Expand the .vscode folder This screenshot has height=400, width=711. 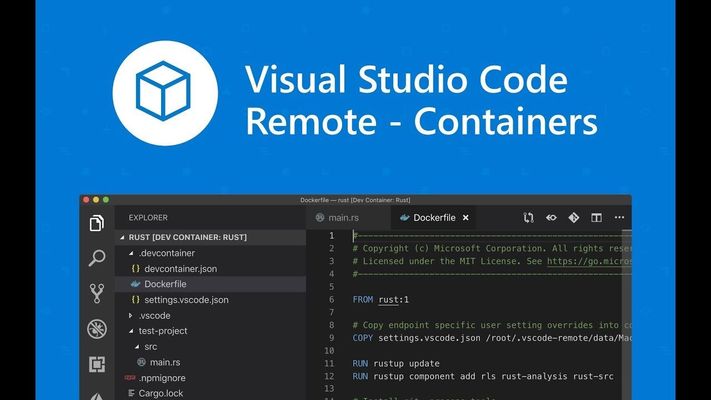tap(131, 315)
